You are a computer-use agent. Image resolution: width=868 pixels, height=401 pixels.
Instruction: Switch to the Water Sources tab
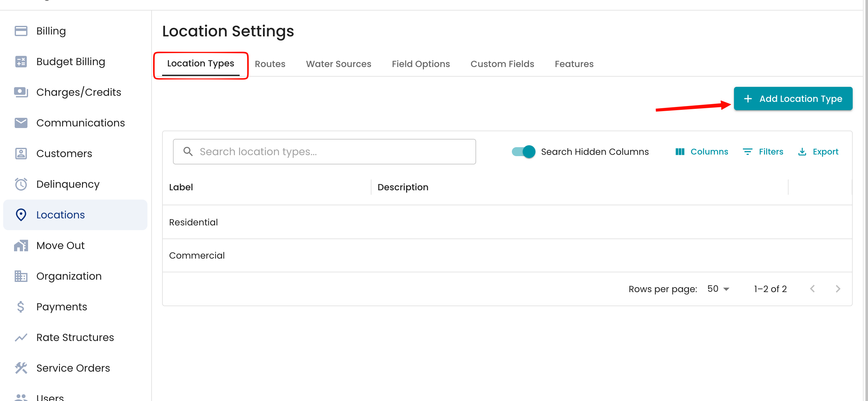pos(338,64)
